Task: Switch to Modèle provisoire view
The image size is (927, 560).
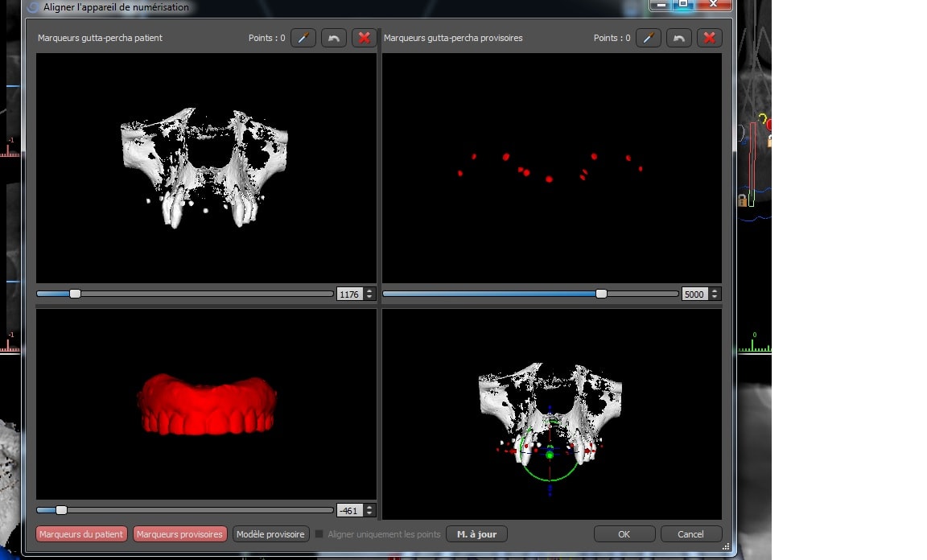Action: [270, 534]
